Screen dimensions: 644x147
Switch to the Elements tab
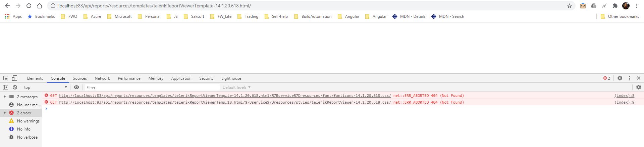pyautogui.click(x=35, y=78)
